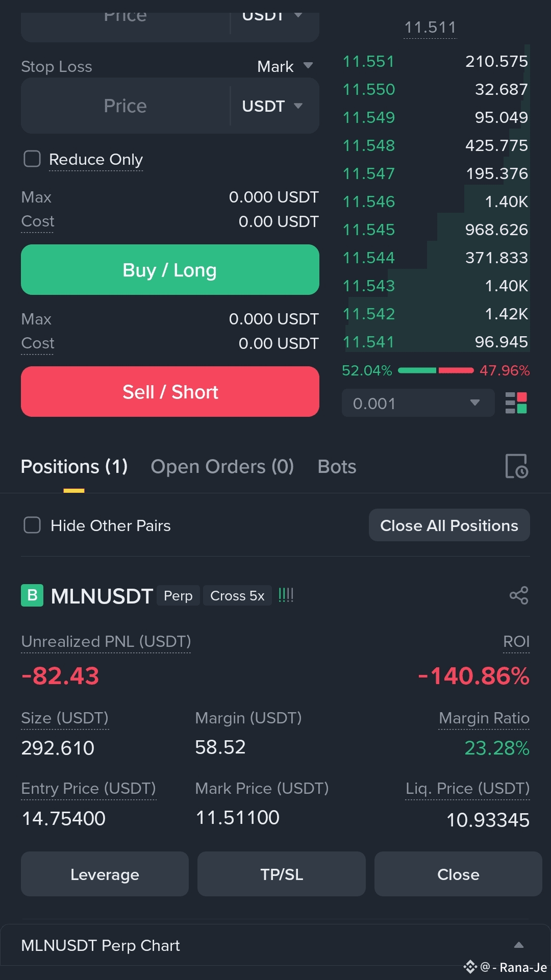This screenshot has width=551, height=980.
Task: Open the order history icon
Action: pos(516,466)
